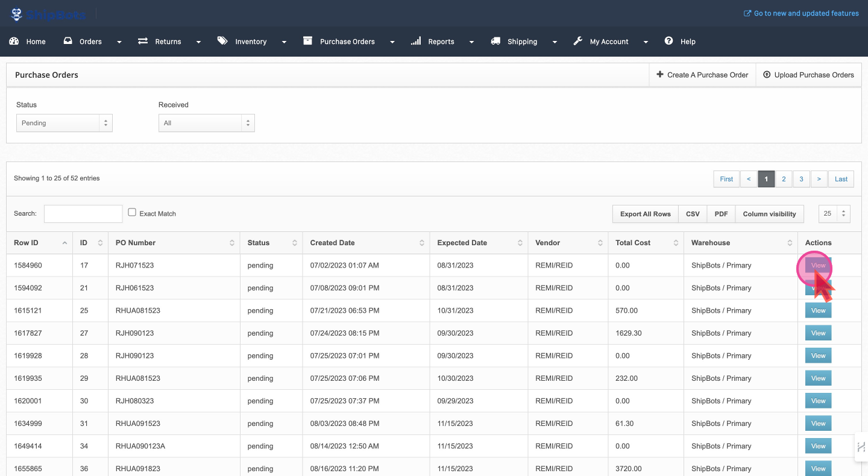
Task: Go to page 2 of results
Action: click(x=784, y=179)
